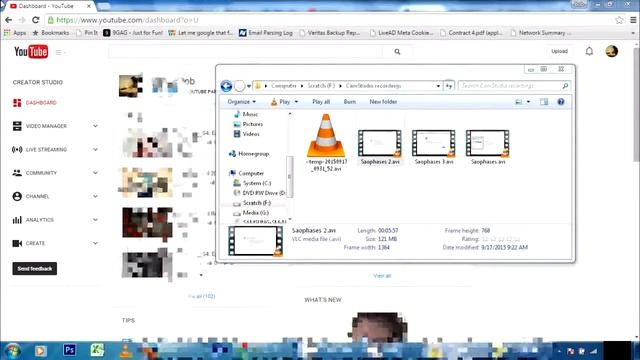Expand the Channel chevron
Image resolution: width=640 pixels, height=360 pixels.
coord(95,196)
